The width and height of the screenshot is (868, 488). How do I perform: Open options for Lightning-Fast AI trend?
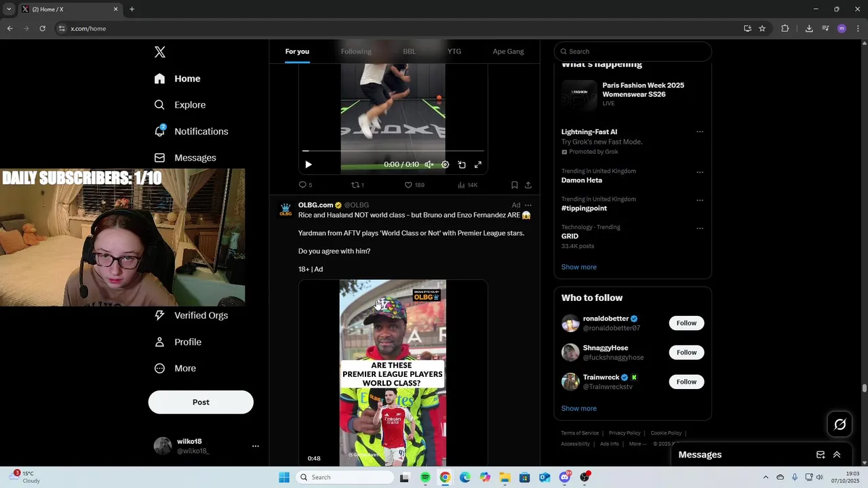click(x=700, y=132)
